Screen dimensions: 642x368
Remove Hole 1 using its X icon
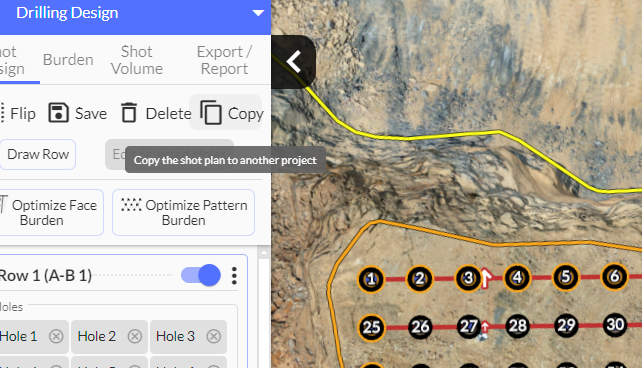coord(56,336)
